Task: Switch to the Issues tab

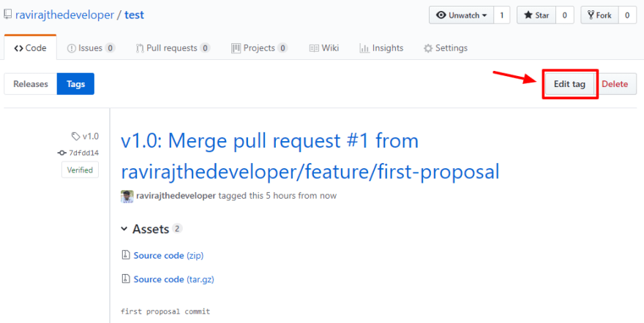Action: [x=91, y=48]
